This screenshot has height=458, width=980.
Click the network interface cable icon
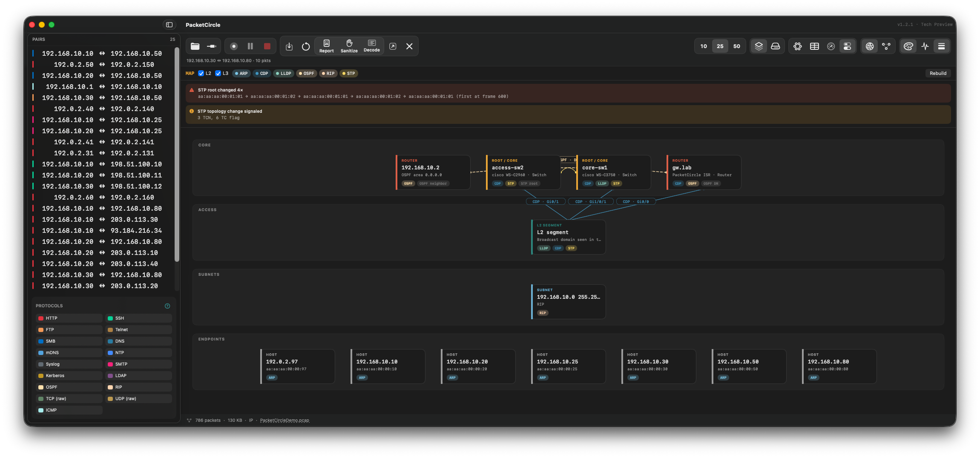(211, 46)
